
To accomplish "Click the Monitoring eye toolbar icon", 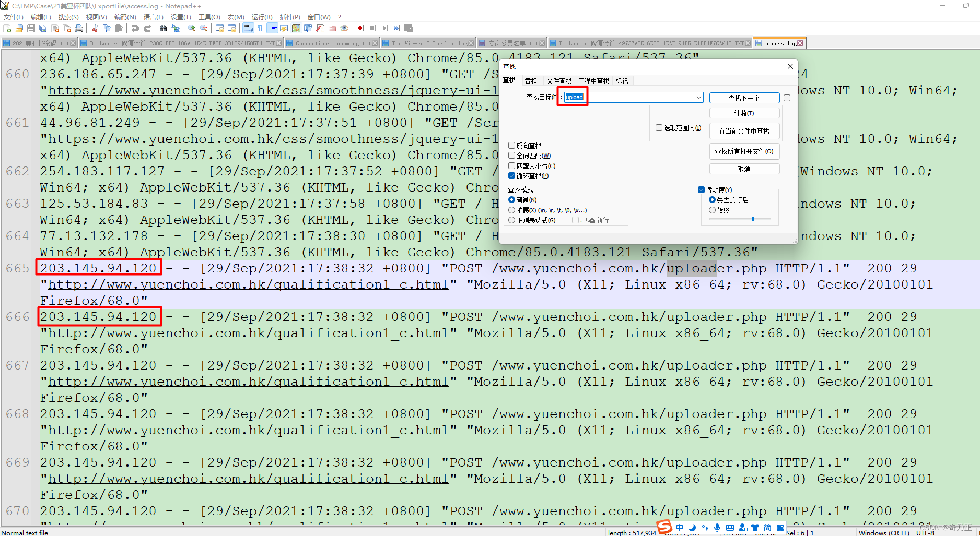I will pyautogui.click(x=344, y=28).
